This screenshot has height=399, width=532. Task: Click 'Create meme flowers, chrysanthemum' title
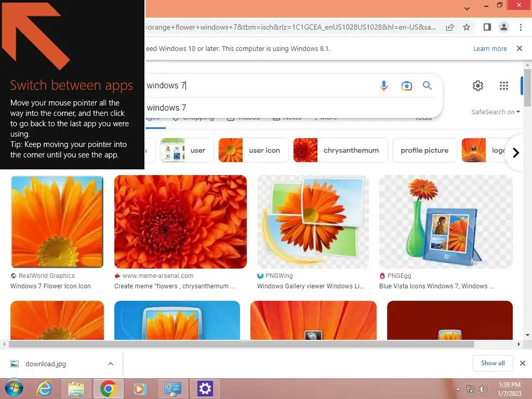[175, 286]
